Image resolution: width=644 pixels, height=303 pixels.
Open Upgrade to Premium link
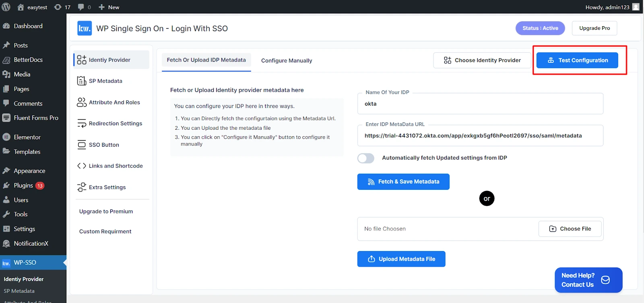click(106, 212)
